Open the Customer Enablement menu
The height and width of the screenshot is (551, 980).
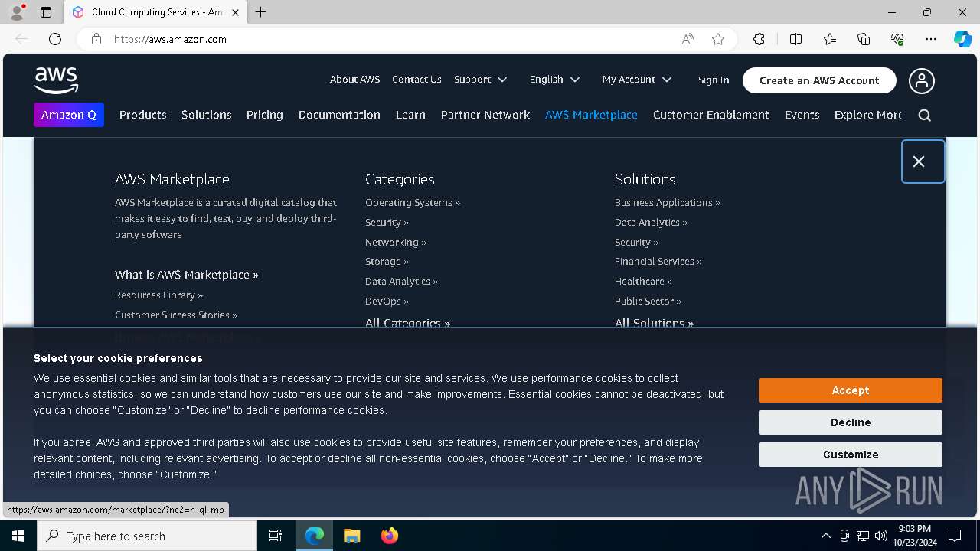click(x=711, y=115)
